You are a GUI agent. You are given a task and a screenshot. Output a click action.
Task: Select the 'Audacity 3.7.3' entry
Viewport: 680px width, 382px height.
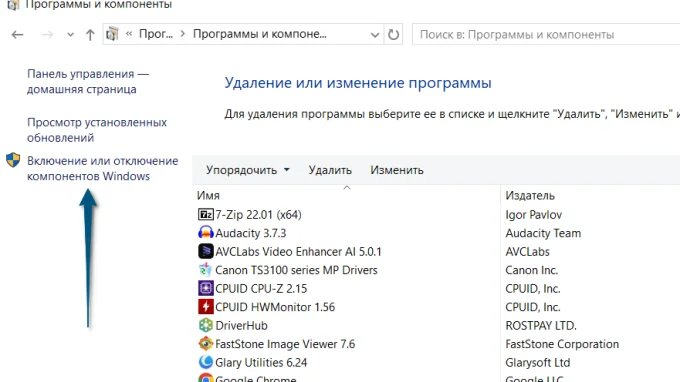coord(251,233)
